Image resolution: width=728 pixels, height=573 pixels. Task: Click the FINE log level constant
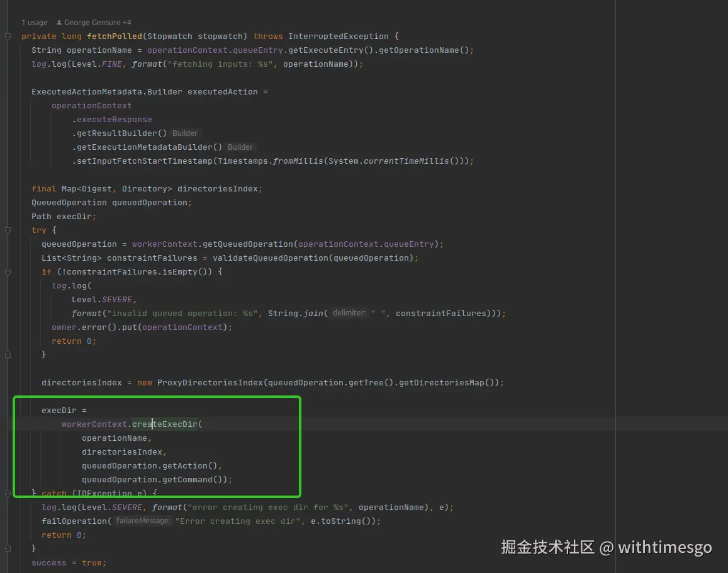111,64
